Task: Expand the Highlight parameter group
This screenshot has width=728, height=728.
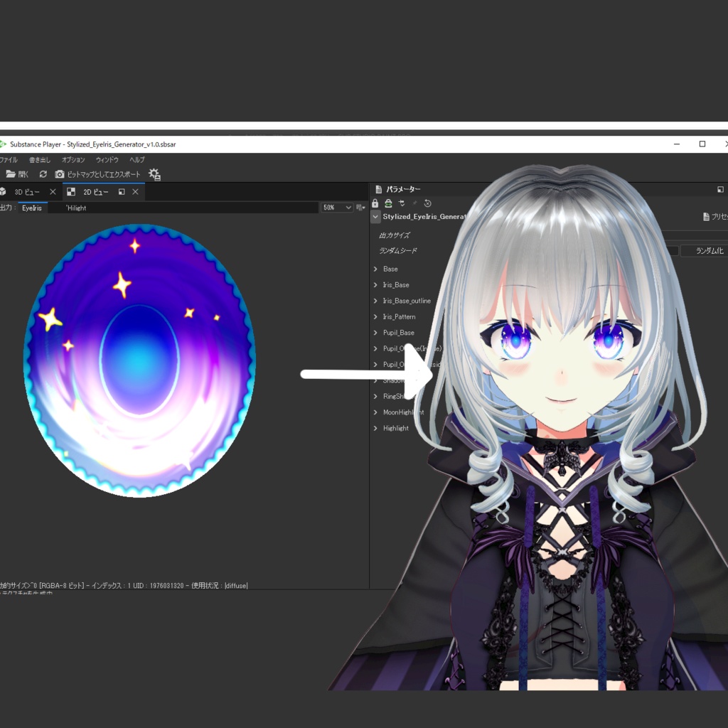Action: tap(376, 428)
